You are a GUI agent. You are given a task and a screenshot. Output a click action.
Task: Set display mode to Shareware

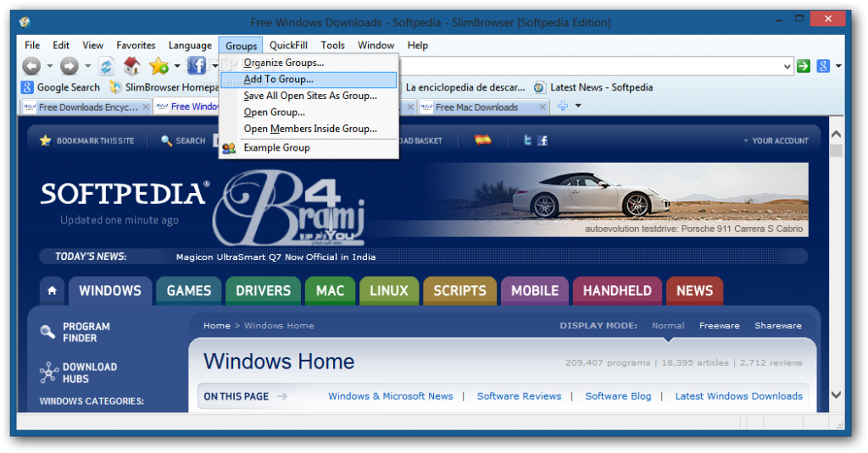[778, 326]
